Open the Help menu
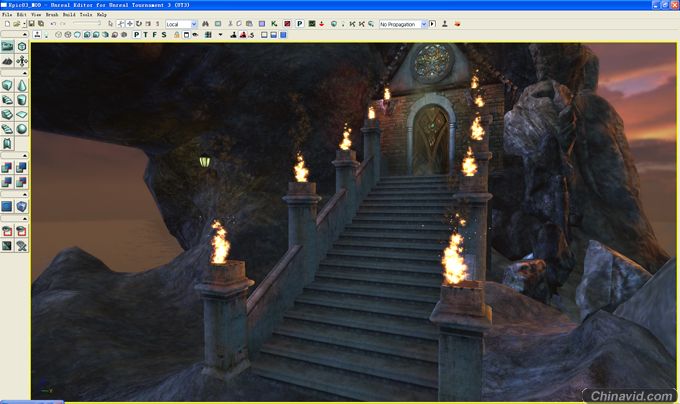The image size is (680, 404). click(101, 14)
